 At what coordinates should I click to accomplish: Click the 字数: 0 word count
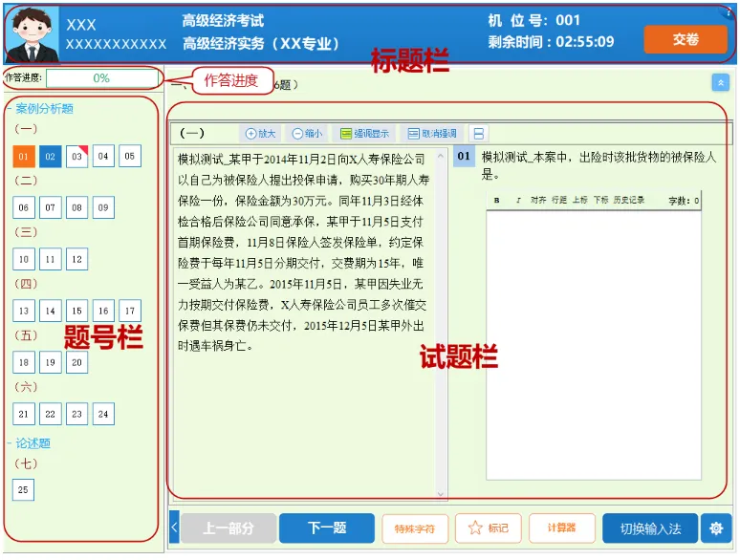[684, 201]
